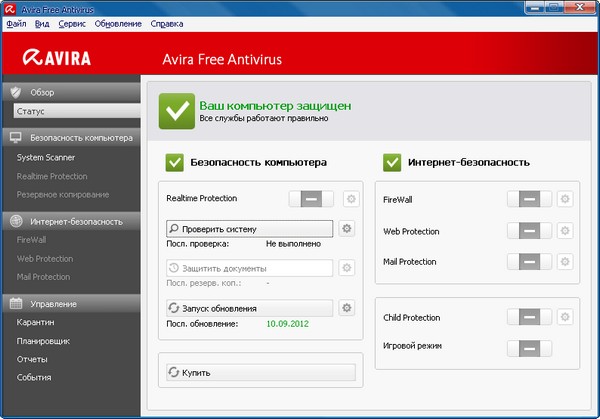The width and height of the screenshot is (600, 419).
Task: Open FireWall settings gear icon
Action: (x=564, y=200)
